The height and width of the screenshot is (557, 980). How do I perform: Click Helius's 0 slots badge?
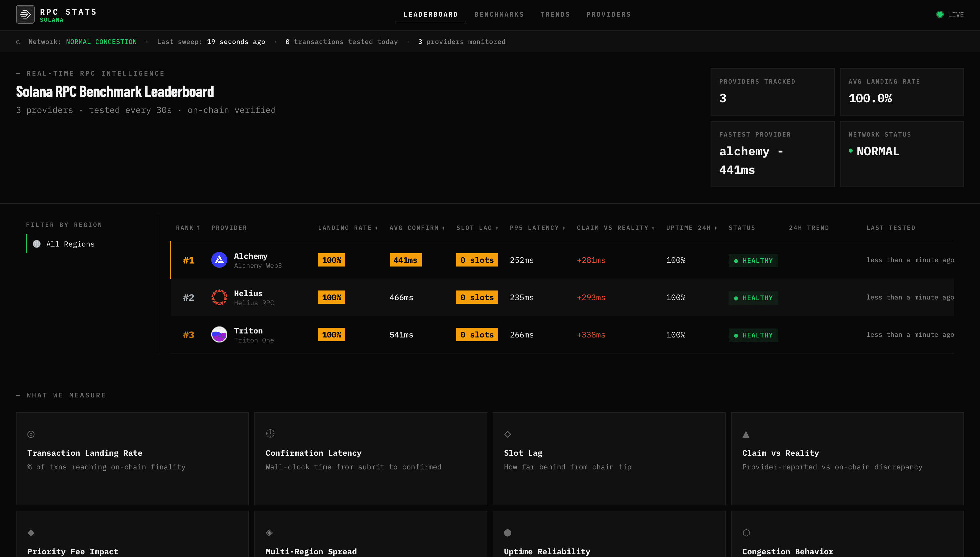pyautogui.click(x=477, y=297)
